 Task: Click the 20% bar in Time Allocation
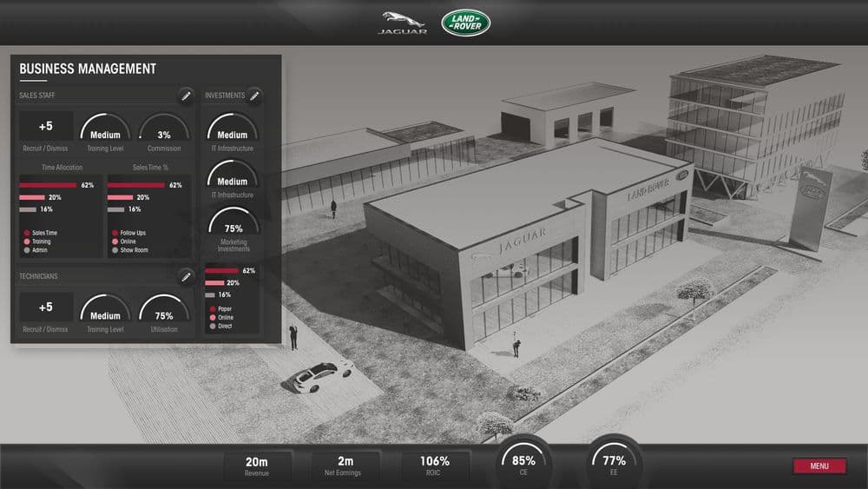32,197
